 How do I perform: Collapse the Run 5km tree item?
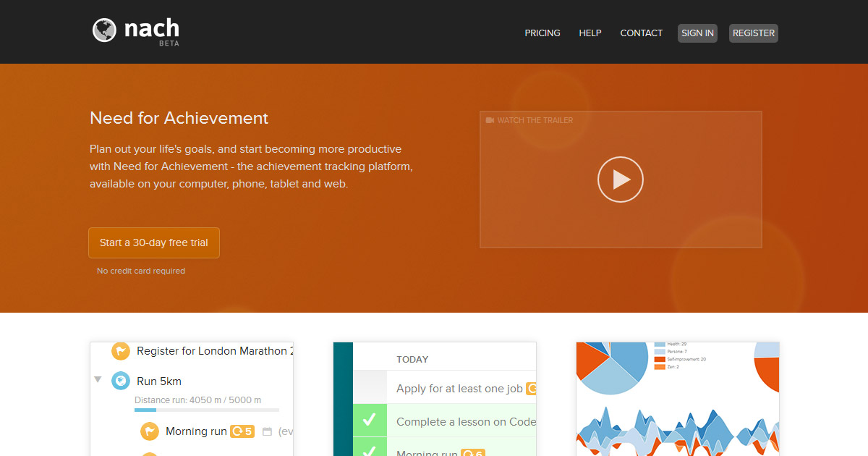[98, 380]
